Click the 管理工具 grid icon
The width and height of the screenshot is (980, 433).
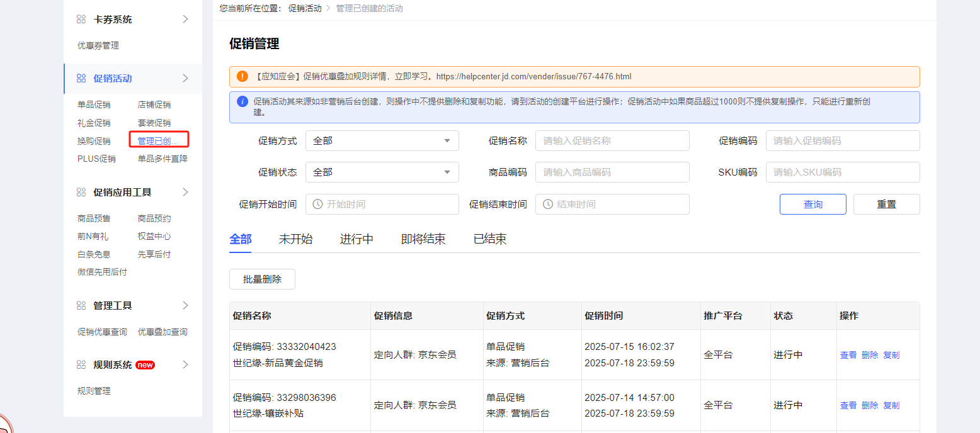click(x=81, y=305)
